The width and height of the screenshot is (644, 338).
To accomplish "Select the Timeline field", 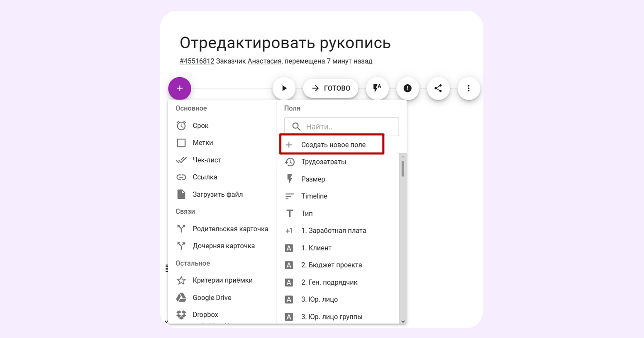I will [338, 196].
